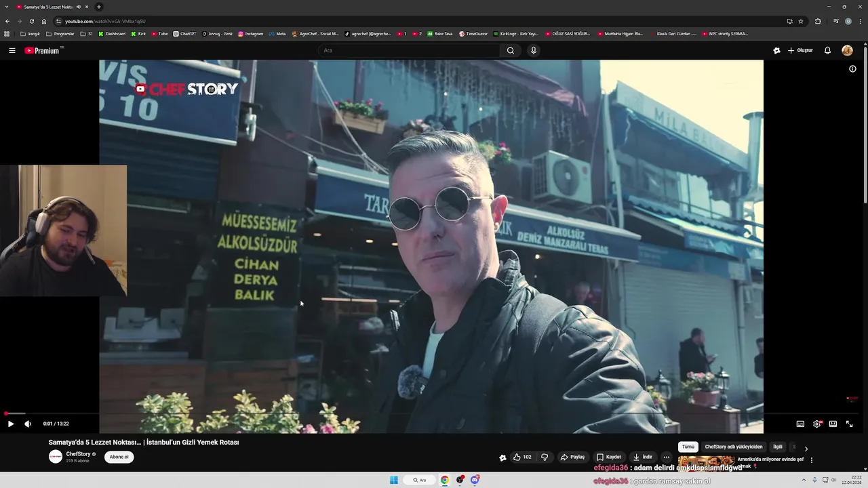The width and height of the screenshot is (868, 488).
Task: Click the sparkle icon left of likes
Action: click(502, 457)
